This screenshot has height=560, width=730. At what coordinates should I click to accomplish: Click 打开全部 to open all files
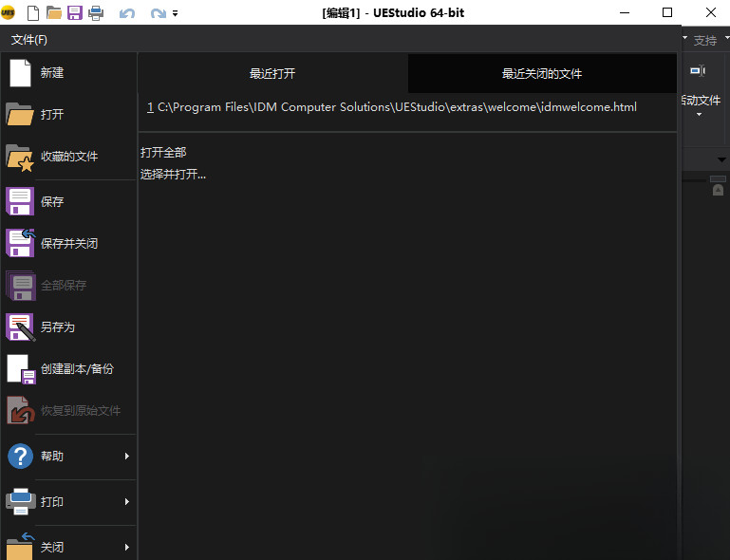coord(163,152)
